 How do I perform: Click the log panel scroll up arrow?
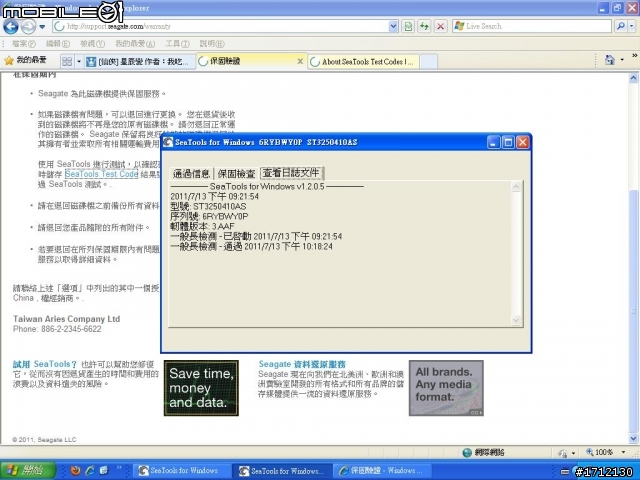[516, 187]
